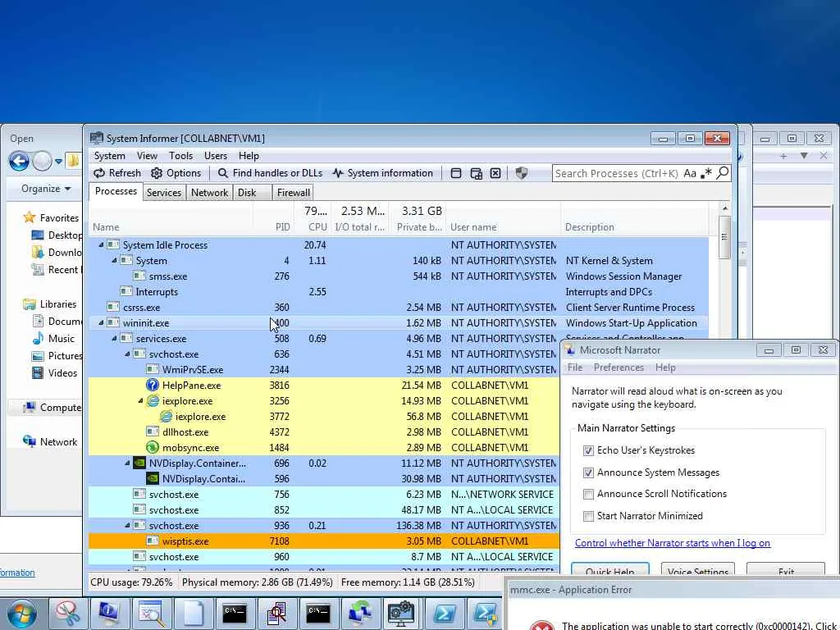Open Options via the gear icon
This screenshot has width=840, height=630.
[x=176, y=173]
